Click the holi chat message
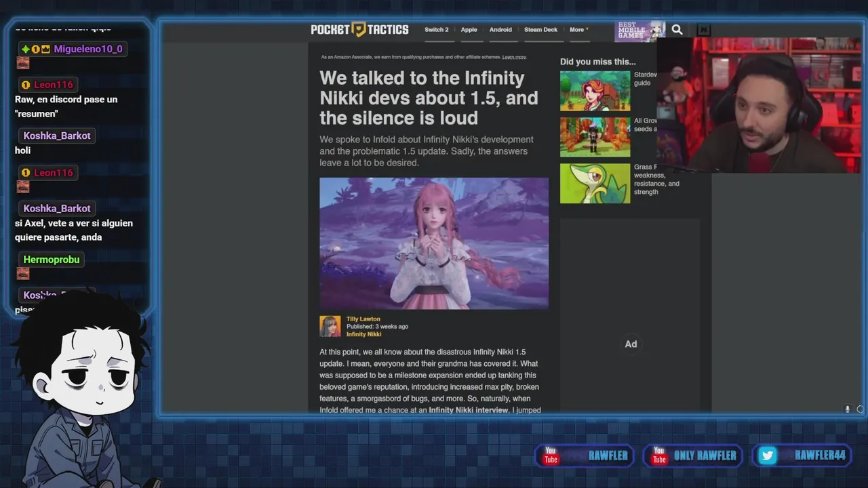 pyautogui.click(x=22, y=150)
